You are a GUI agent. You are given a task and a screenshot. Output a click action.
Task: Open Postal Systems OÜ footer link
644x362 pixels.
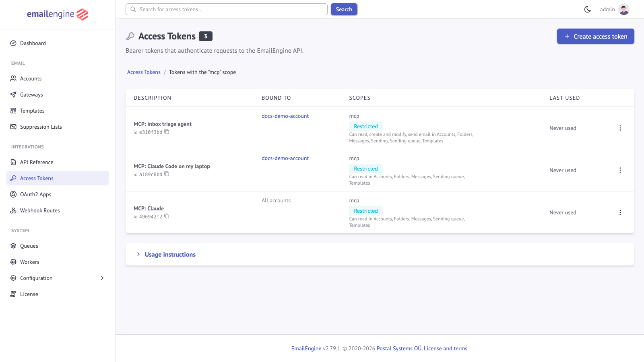coord(399,348)
